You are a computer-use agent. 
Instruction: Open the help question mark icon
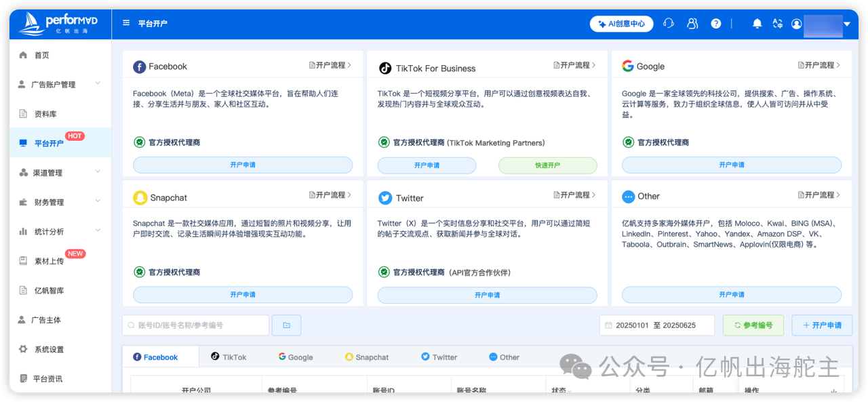click(716, 24)
